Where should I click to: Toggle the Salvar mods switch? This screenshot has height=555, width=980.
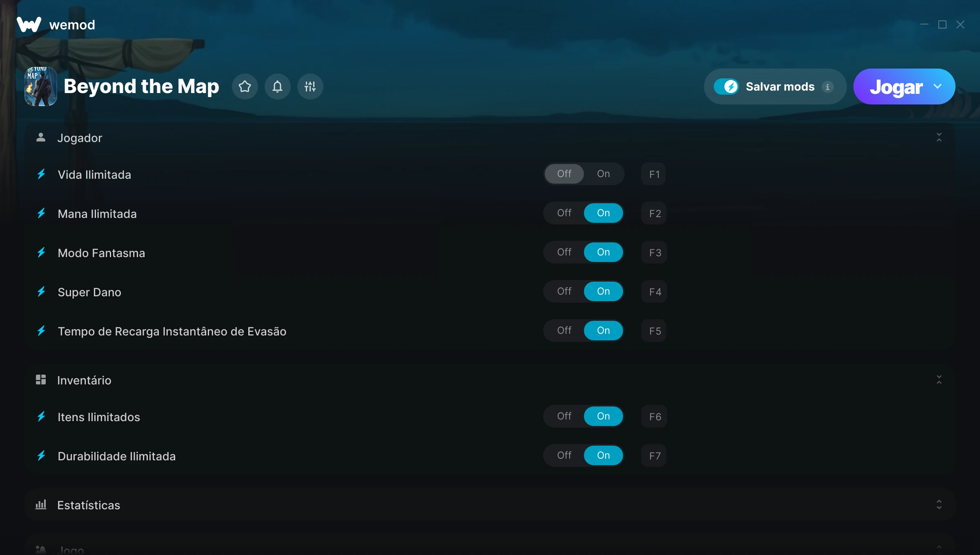point(726,87)
